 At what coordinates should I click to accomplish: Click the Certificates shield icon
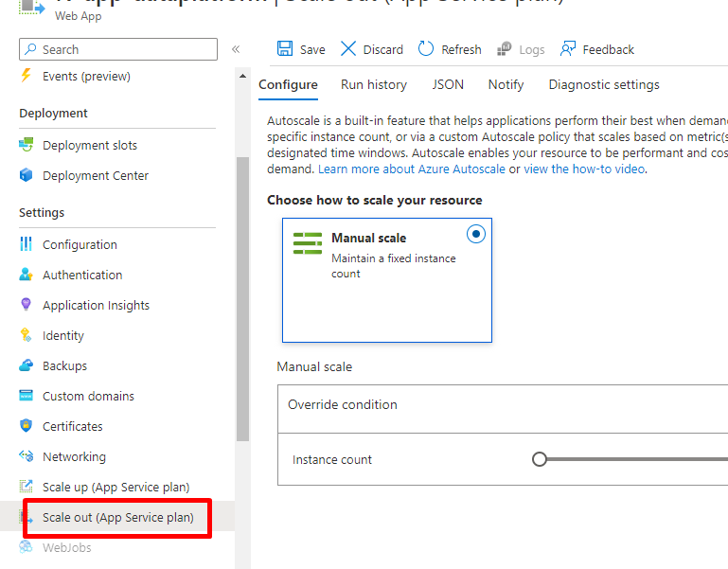26,425
